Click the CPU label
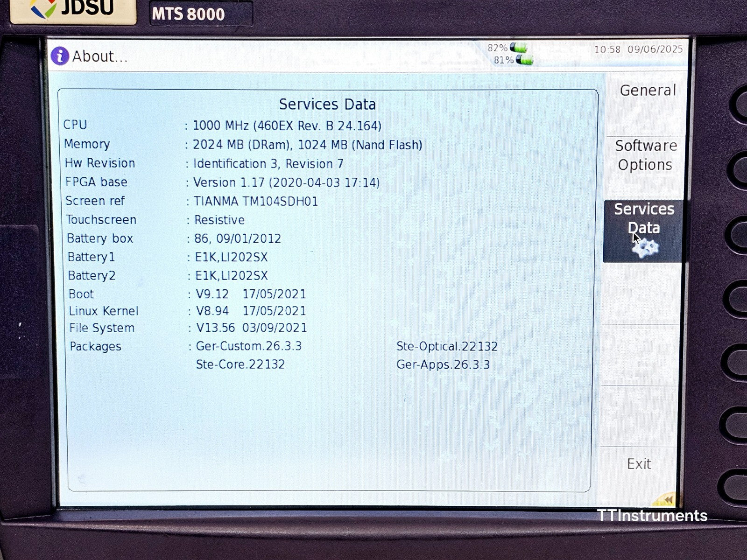 pyautogui.click(x=75, y=125)
